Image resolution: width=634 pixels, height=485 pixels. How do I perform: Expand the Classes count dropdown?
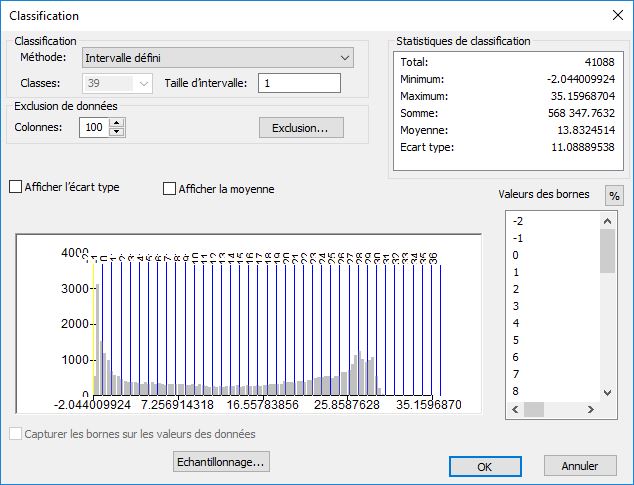(143, 84)
